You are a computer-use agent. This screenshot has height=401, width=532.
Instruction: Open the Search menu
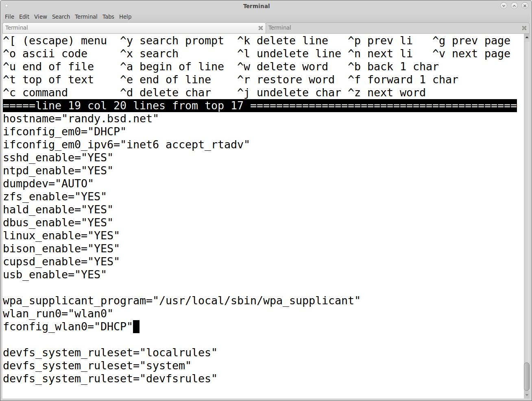[x=61, y=17]
